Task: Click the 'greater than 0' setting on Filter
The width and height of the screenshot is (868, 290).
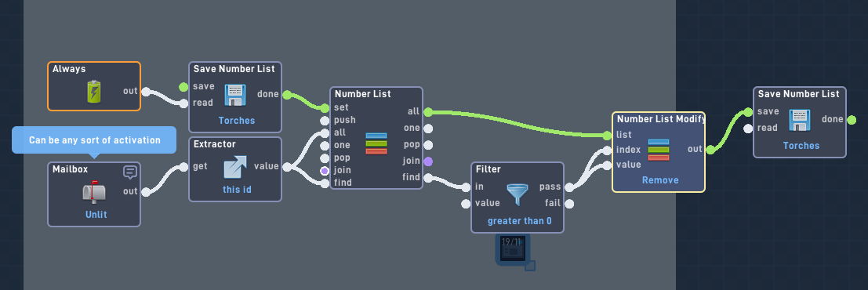Action: coord(519,221)
